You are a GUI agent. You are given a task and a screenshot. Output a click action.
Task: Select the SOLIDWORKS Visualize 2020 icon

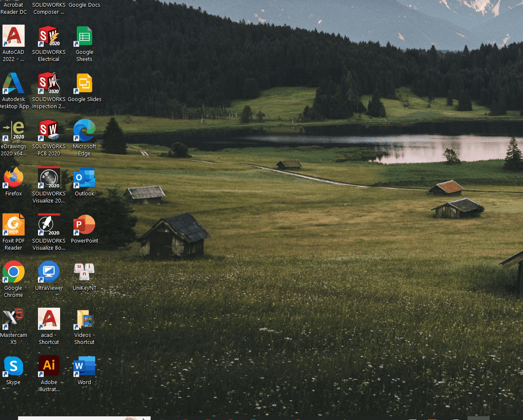(49, 178)
